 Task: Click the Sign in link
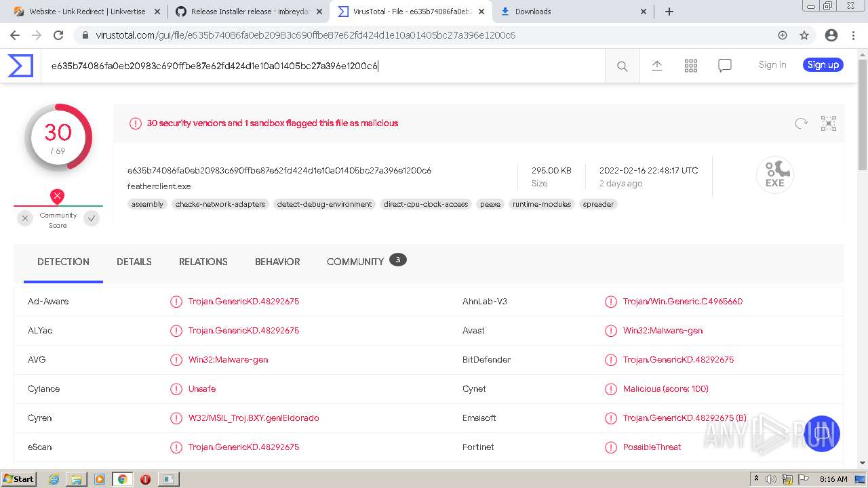[772, 65]
